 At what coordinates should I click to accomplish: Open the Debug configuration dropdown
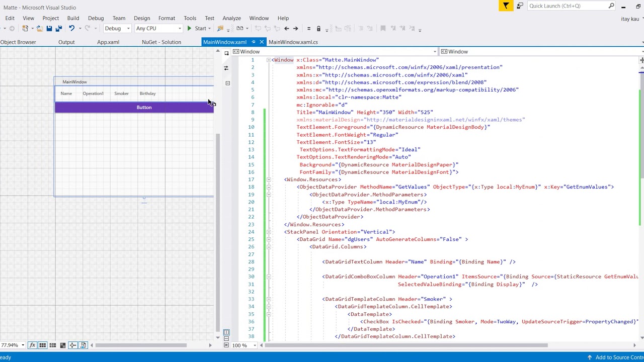117,29
